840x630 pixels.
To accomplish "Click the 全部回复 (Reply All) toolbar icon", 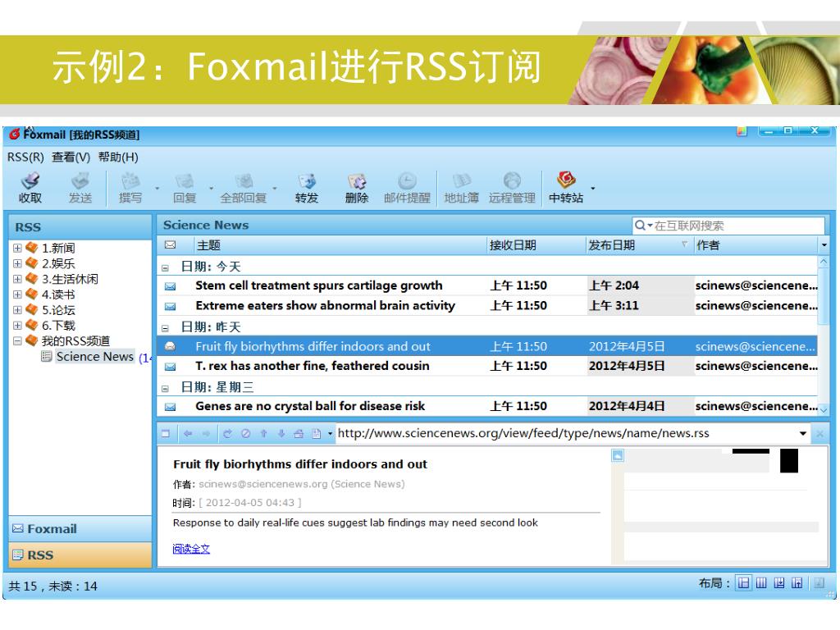I will pos(244,180).
